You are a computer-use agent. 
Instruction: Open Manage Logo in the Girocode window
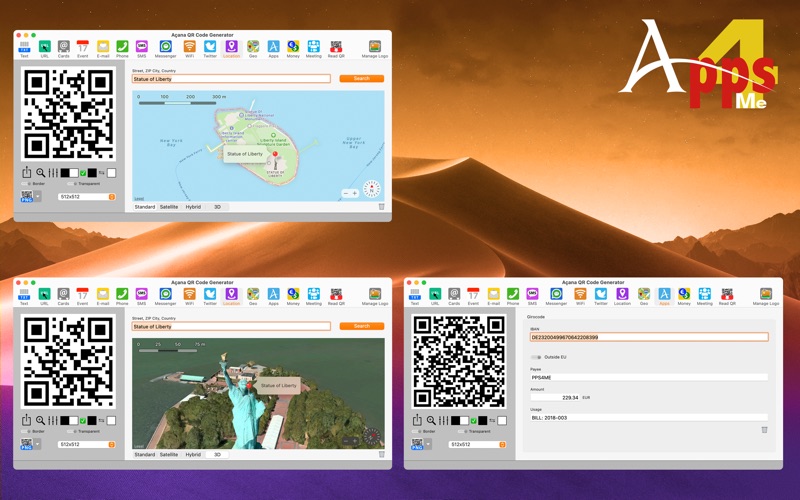click(766, 296)
